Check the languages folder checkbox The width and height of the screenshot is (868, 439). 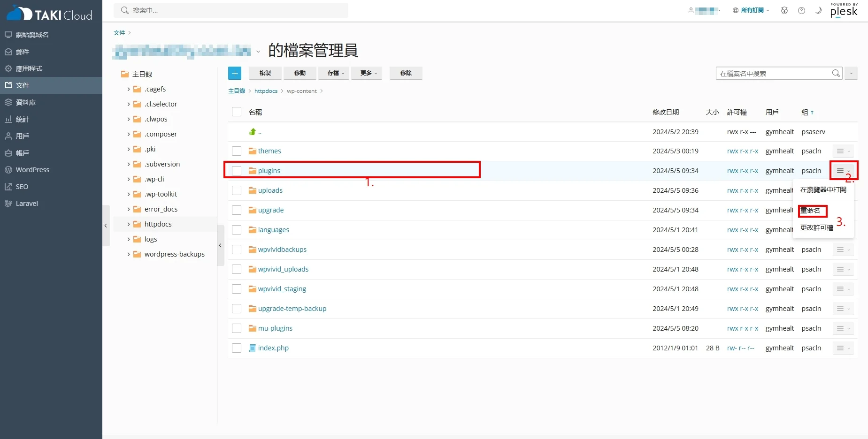pos(237,230)
